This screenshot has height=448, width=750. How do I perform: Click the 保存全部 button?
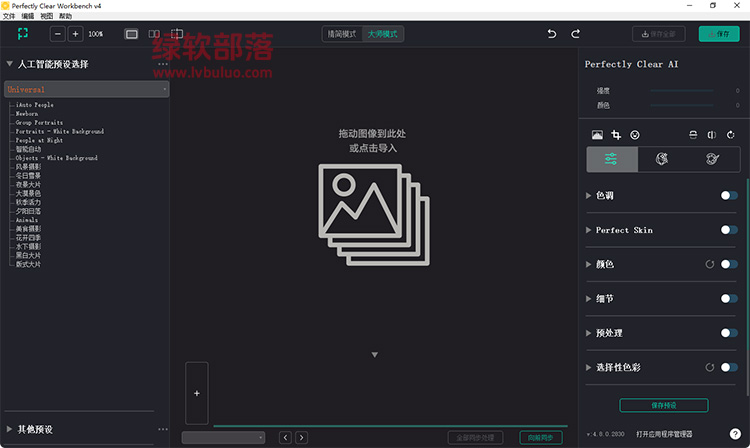click(x=659, y=34)
